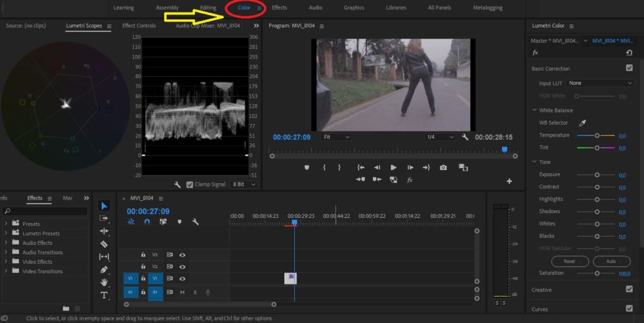Open the Assembly workspace

[167, 8]
